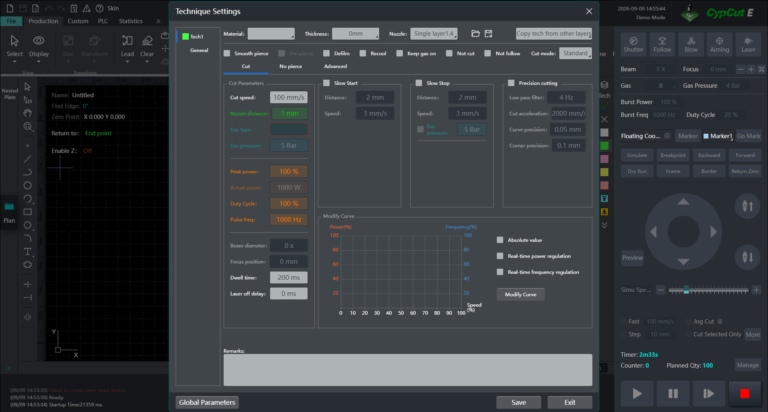Click the Global Parameters button
Viewport: 768px width, 412px height.
pos(207,402)
